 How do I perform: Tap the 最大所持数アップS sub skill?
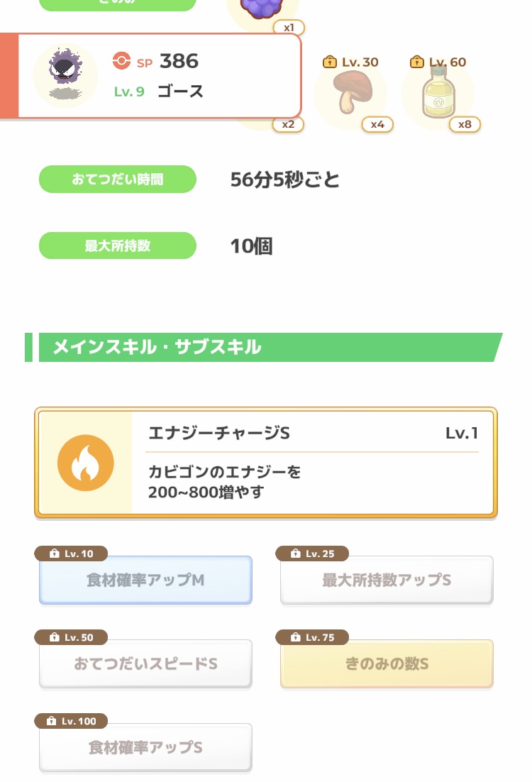pos(387,580)
